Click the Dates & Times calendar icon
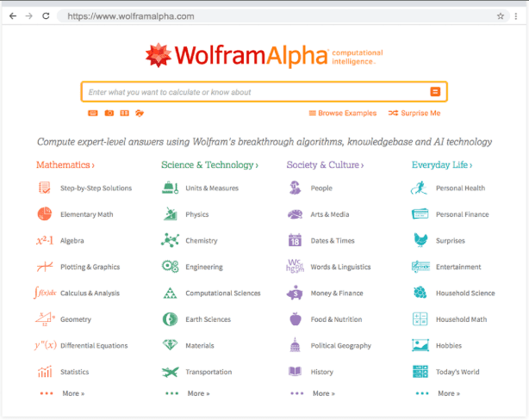This screenshot has width=529, height=420. pos(295,241)
